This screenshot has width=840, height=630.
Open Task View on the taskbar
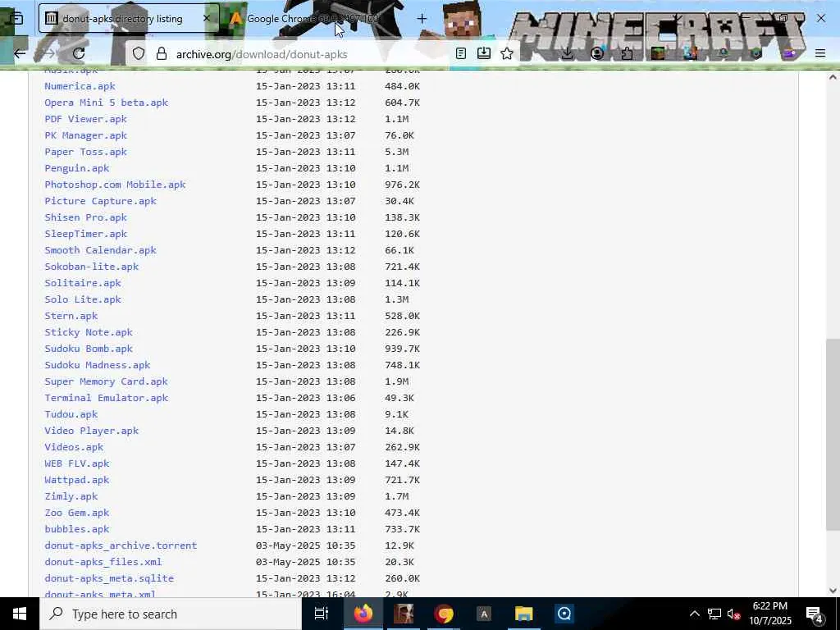pos(321,614)
